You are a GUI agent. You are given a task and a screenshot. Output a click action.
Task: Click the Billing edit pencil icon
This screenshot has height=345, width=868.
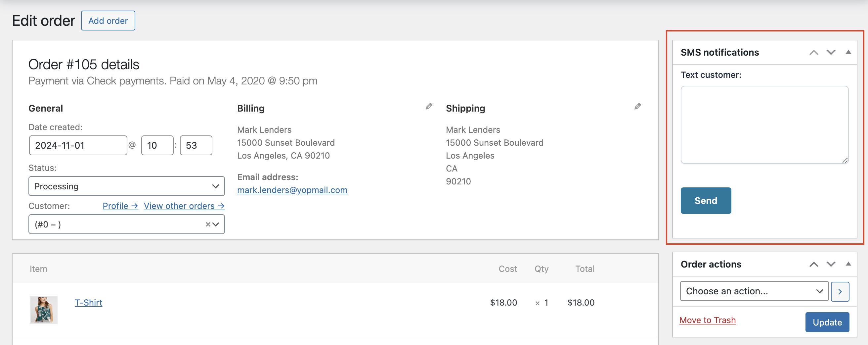[x=429, y=107]
